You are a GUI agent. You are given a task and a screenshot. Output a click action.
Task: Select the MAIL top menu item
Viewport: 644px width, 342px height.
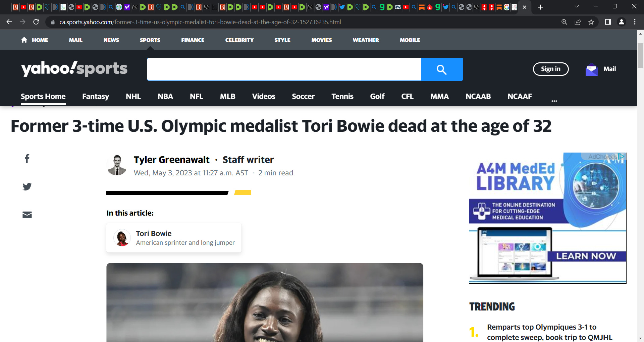(76, 40)
